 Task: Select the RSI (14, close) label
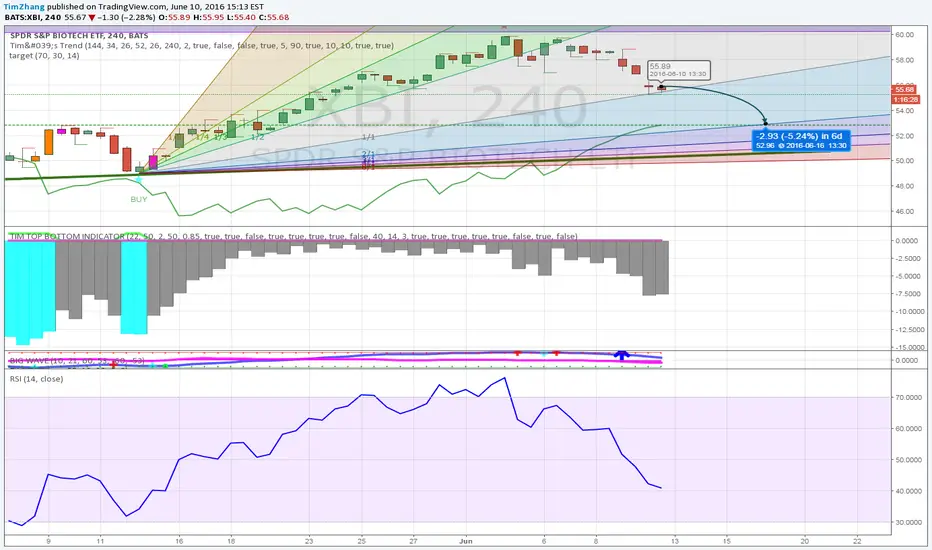36,379
